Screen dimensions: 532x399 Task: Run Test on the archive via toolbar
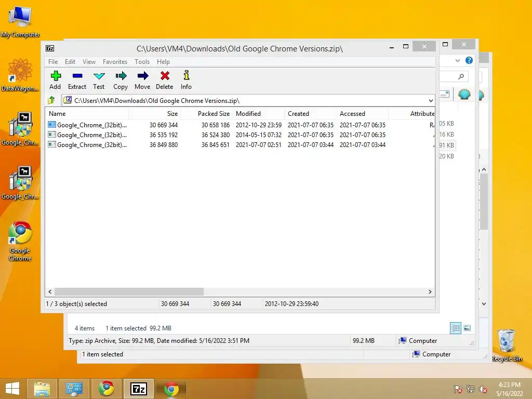point(99,80)
